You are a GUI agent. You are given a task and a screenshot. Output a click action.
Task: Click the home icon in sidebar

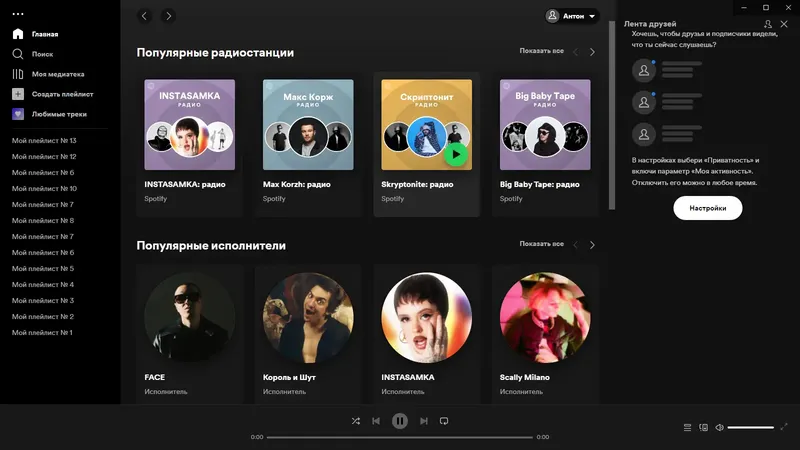(x=18, y=34)
